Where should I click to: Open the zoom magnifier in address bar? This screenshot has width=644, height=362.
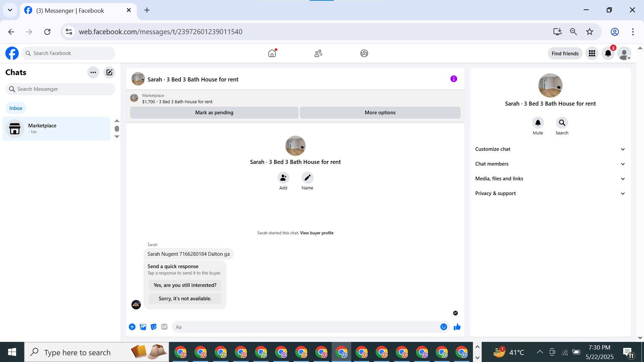(x=574, y=32)
